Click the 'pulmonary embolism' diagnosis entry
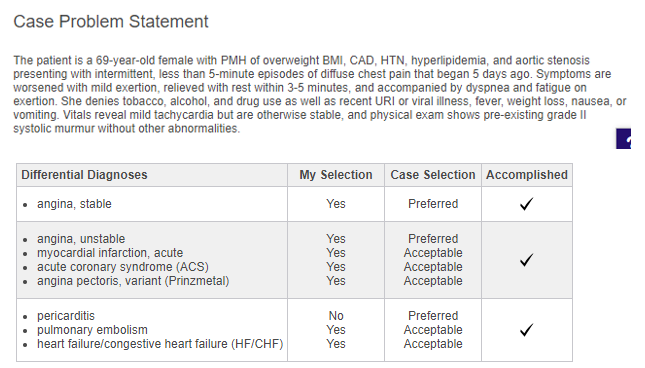Image resolution: width=645 pixels, height=368 pixels. (92, 330)
